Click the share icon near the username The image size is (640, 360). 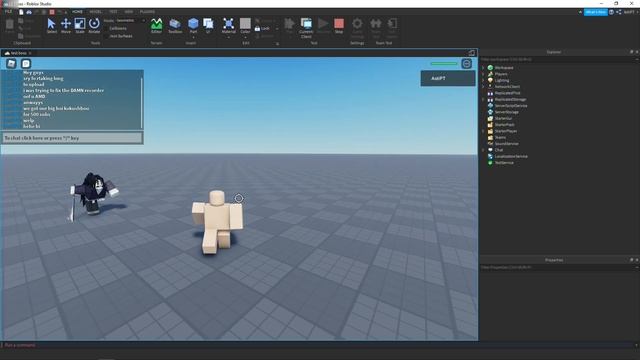619,12
